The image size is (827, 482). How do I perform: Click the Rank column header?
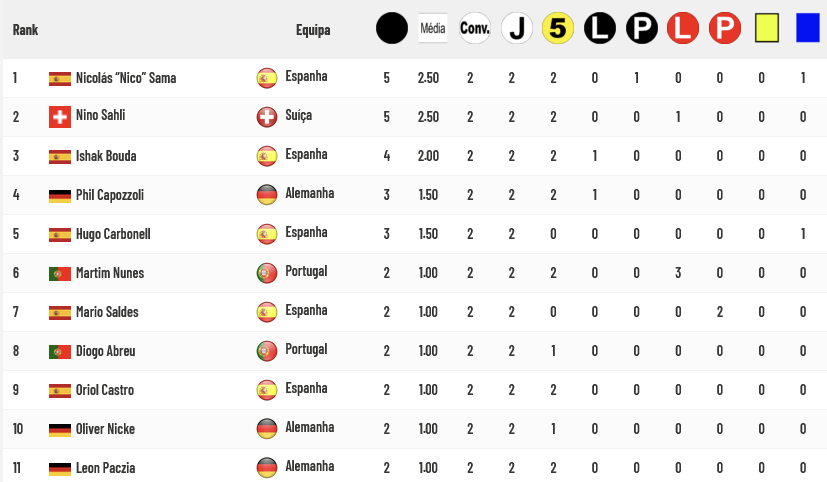click(25, 30)
